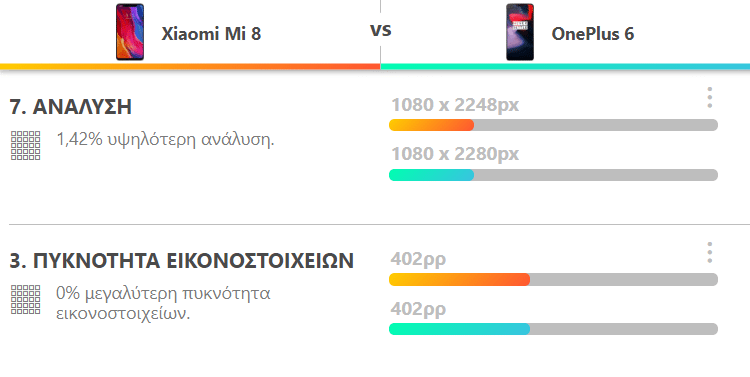This screenshot has height=377, width=750.
Task: Select the 7. ΑΝΑΛΥΣΗ heading
Action: pos(70,107)
